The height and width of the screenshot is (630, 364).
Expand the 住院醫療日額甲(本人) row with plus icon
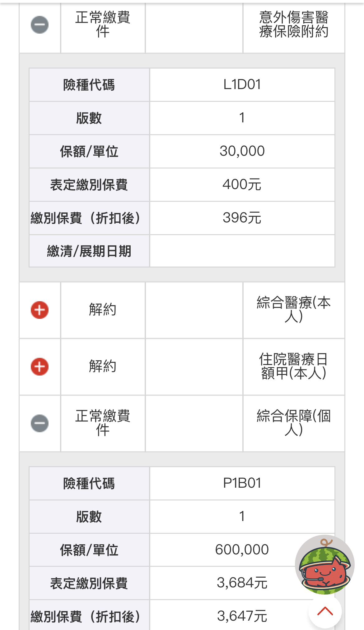(x=40, y=367)
